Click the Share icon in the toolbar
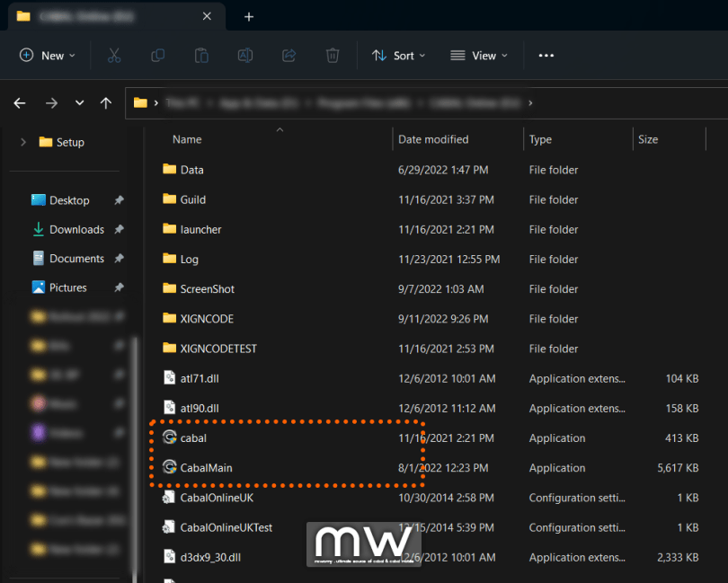 (x=288, y=55)
